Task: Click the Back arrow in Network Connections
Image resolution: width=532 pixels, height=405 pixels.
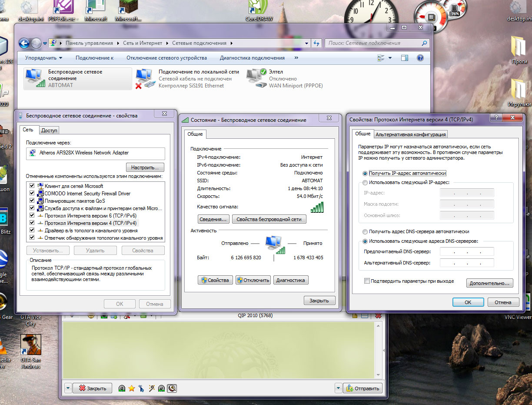Action: 24,43
